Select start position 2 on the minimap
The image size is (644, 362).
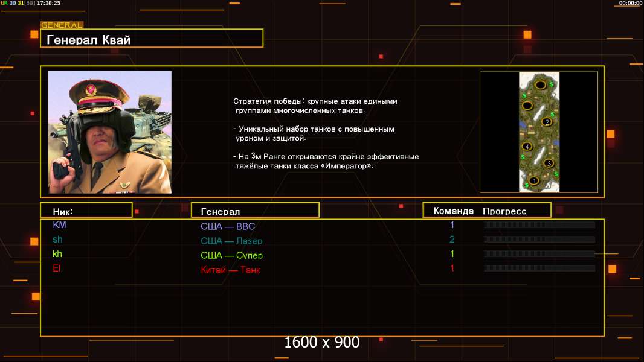[547, 122]
